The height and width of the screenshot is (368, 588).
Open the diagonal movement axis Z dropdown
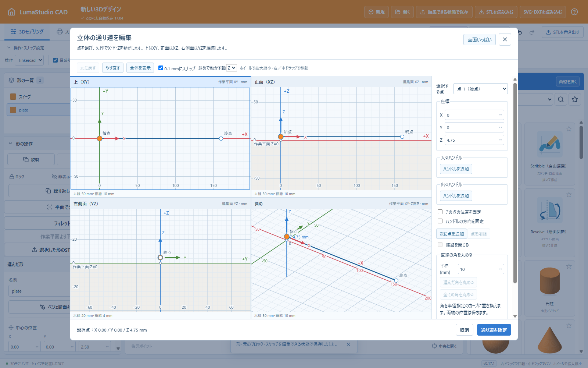[x=232, y=68]
